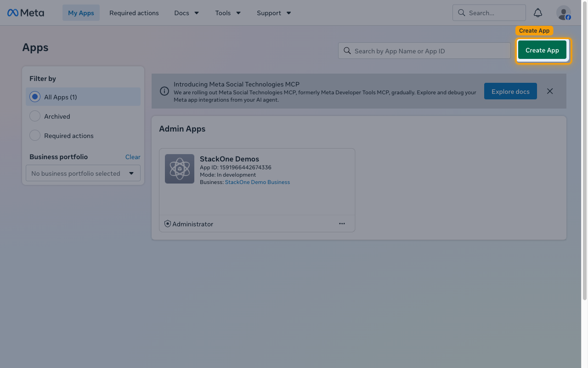Click the Explore docs button
Screen dimensions: 588x368
[510, 92]
